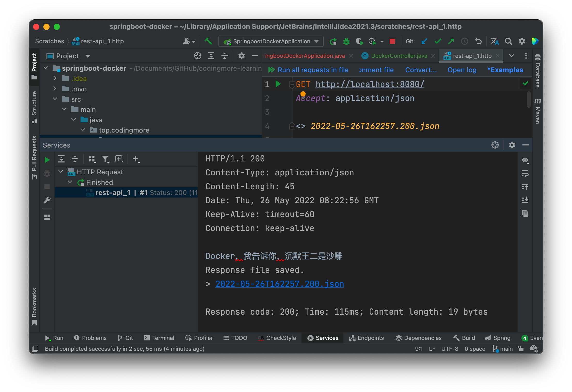The width and height of the screenshot is (572, 392).
Task: Click Add Service plus icon
Action: [136, 159]
